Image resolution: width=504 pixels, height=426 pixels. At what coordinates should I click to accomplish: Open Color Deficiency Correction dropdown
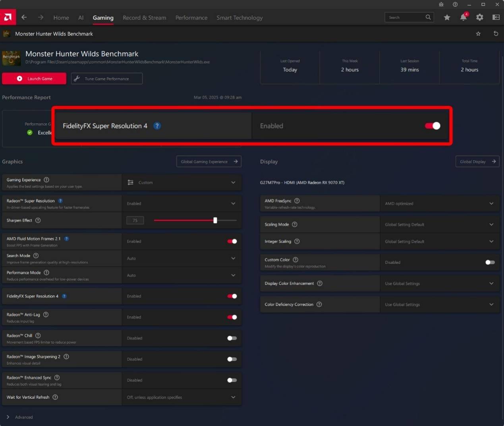coord(440,305)
